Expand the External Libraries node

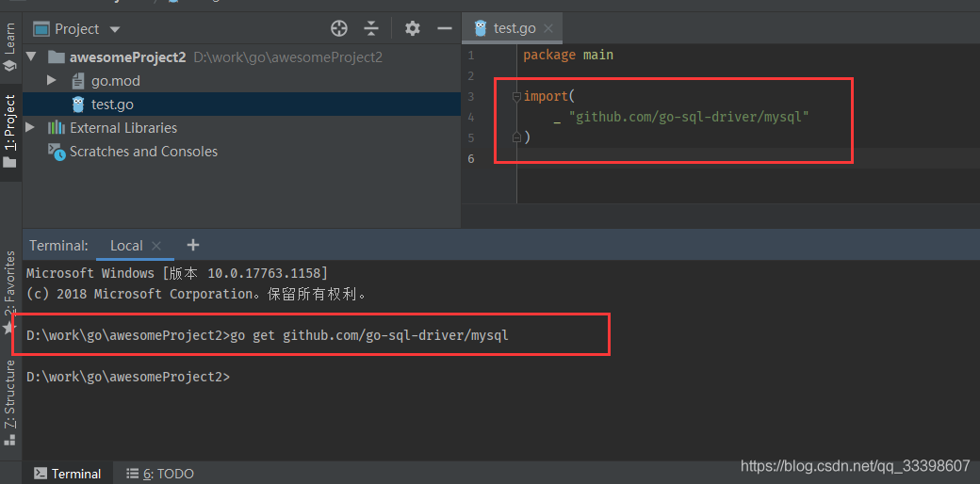click(x=31, y=127)
